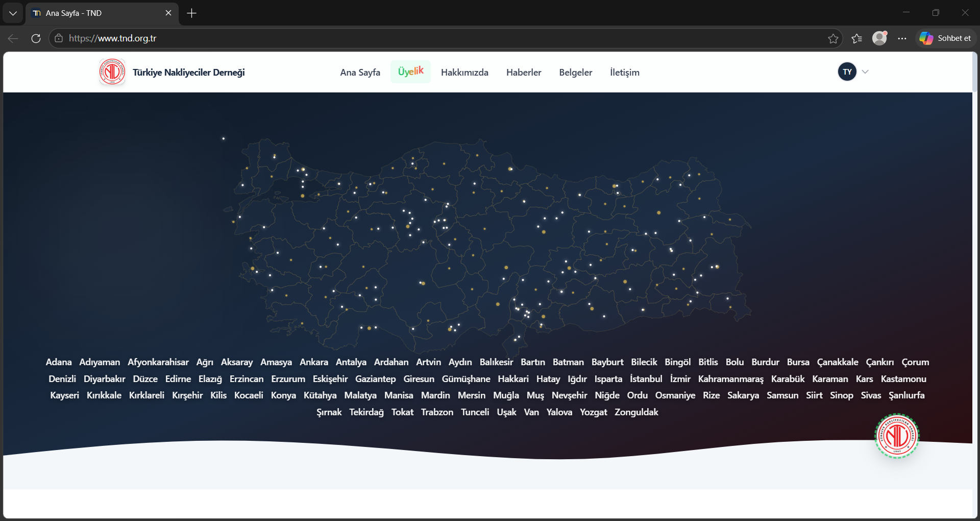Open the İletişim menu item

tap(625, 73)
